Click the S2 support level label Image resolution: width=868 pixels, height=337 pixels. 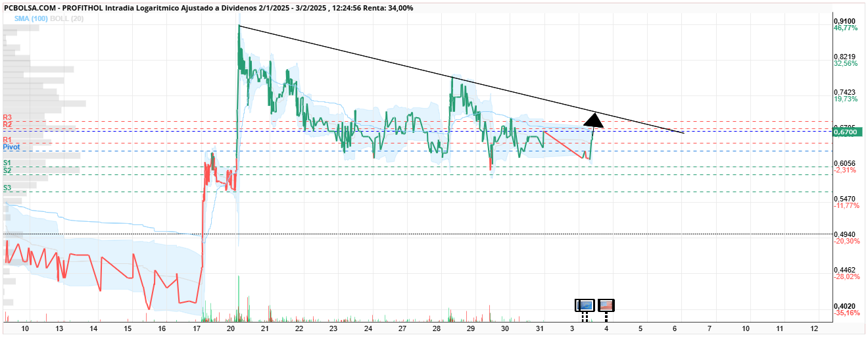(x=7, y=170)
